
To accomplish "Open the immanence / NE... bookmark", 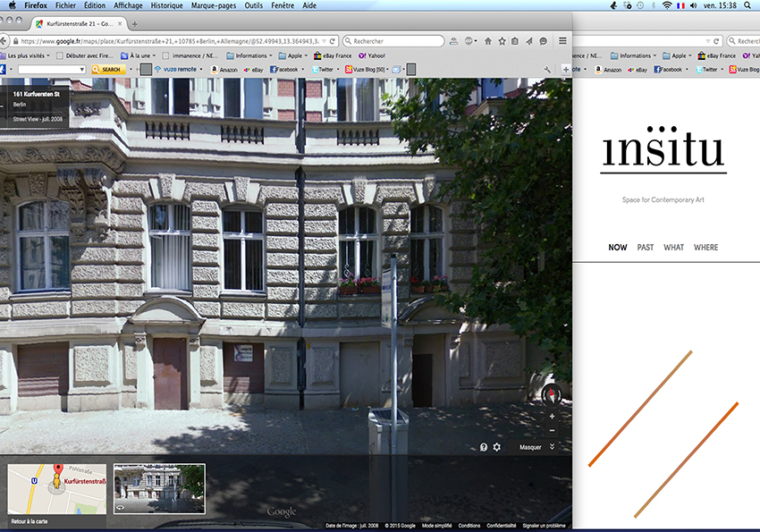I will click(190, 55).
